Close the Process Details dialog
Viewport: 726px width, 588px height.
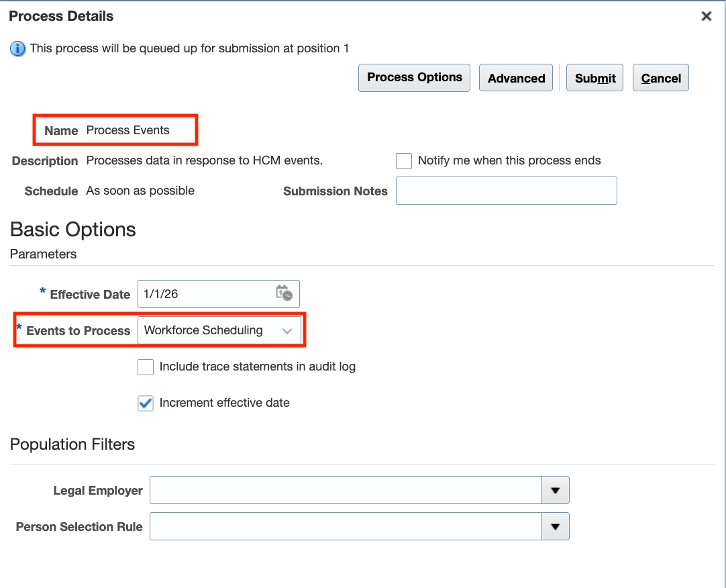706,15
